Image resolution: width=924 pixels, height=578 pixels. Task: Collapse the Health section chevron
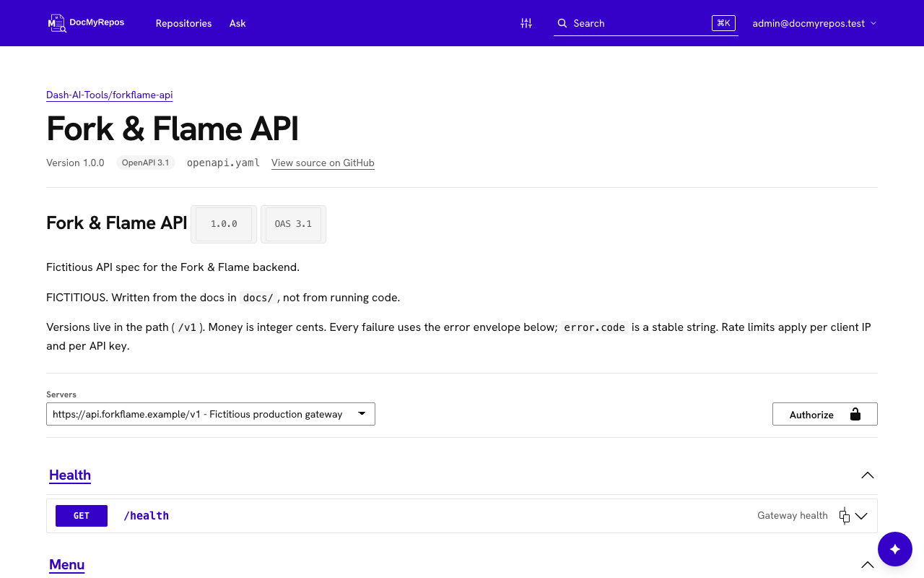coord(868,475)
